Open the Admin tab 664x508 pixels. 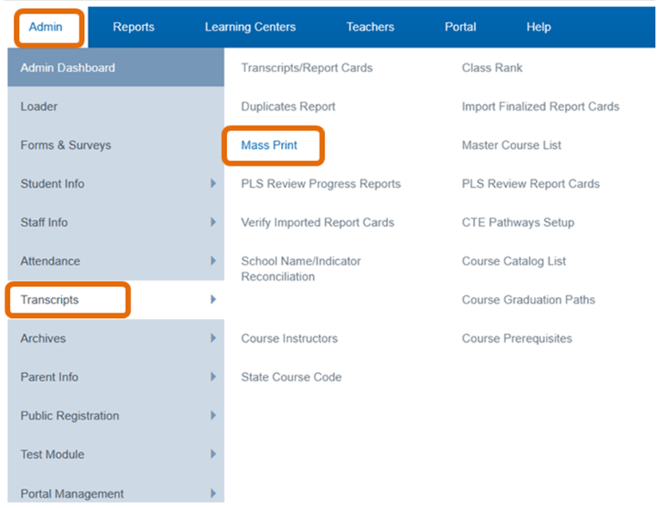coord(46,27)
